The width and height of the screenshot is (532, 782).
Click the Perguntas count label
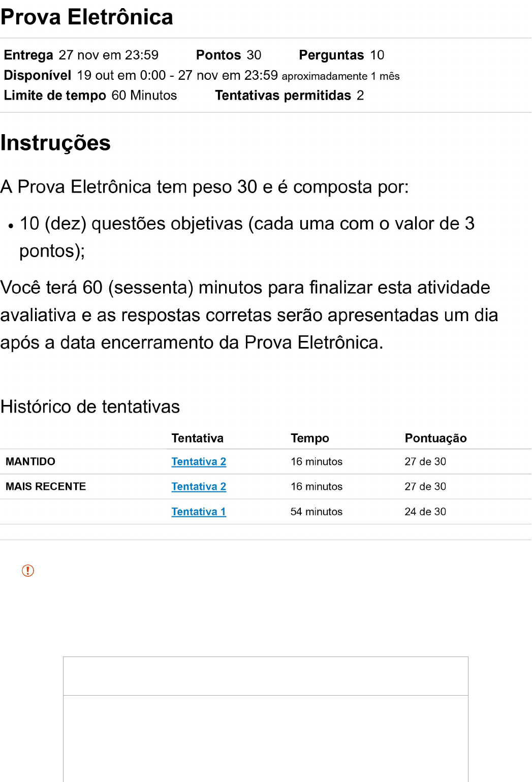click(x=331, y=55)
